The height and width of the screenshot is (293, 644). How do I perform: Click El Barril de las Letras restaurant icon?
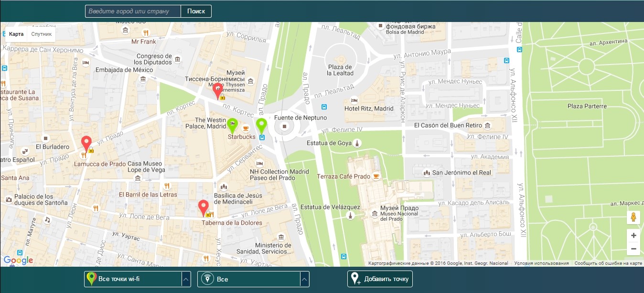(167, 186)
